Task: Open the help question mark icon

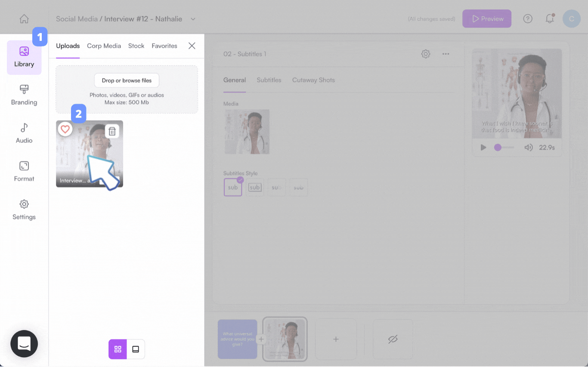Action: pos(528,19)
